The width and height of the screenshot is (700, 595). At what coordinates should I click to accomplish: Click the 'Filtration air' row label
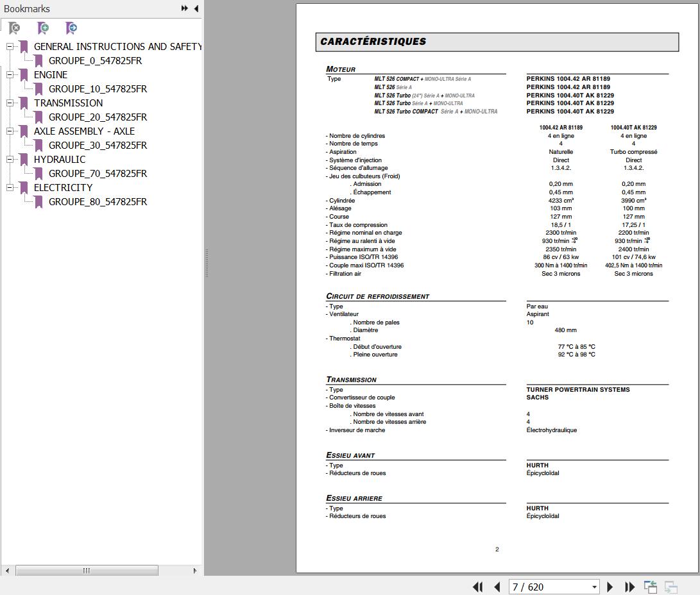pos(343,274)
